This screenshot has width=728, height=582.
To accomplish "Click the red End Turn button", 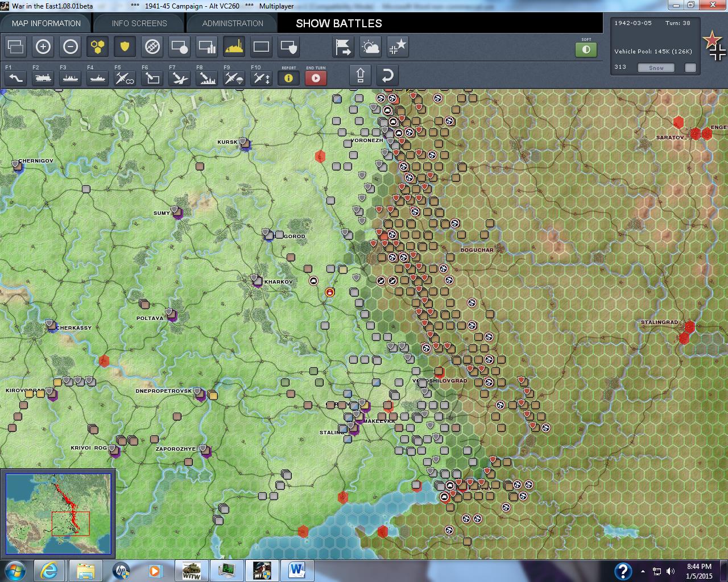I will [316, 78].
